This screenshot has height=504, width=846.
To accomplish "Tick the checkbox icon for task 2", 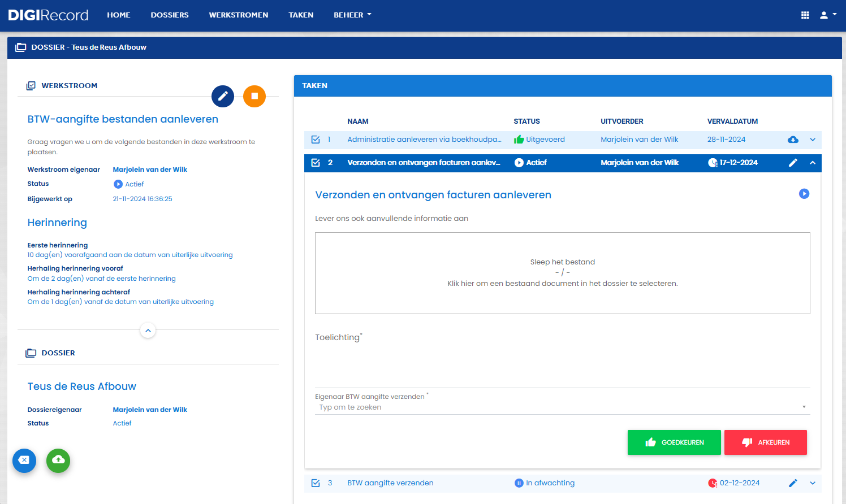I will point(316,163).
